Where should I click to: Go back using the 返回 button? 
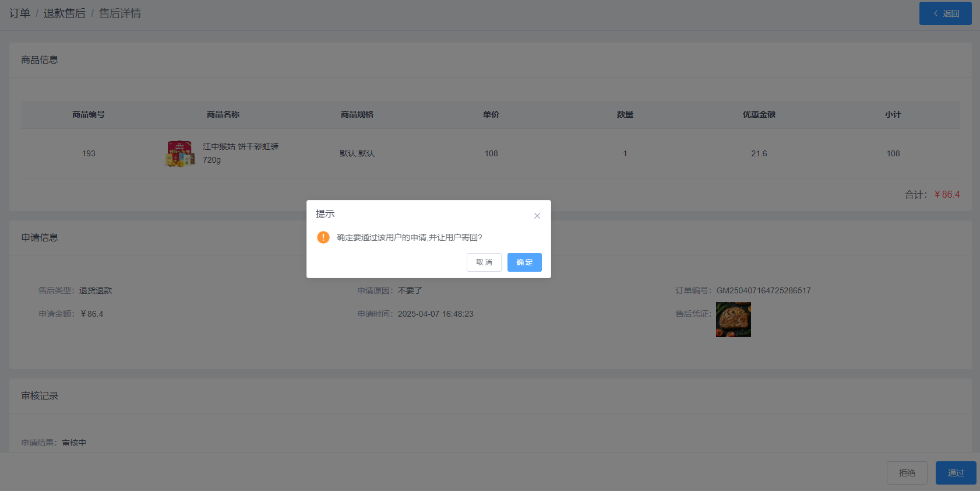click(945, 13)
